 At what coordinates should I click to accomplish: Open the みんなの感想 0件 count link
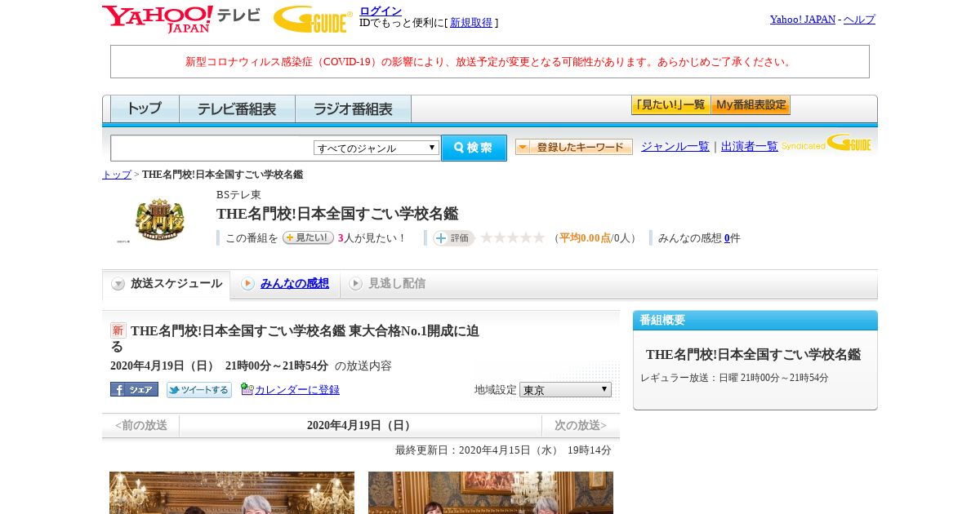pyautogui.click(x=727, y=238)
